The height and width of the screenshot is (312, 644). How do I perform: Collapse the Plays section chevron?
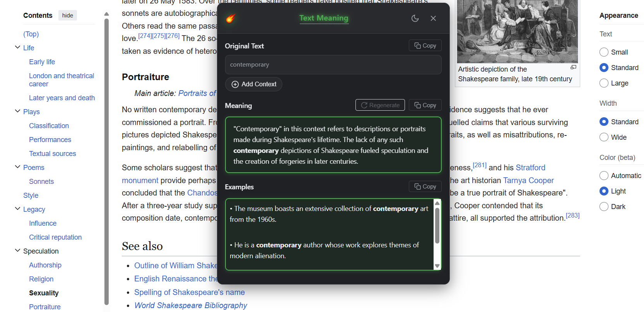pos(17,111)
